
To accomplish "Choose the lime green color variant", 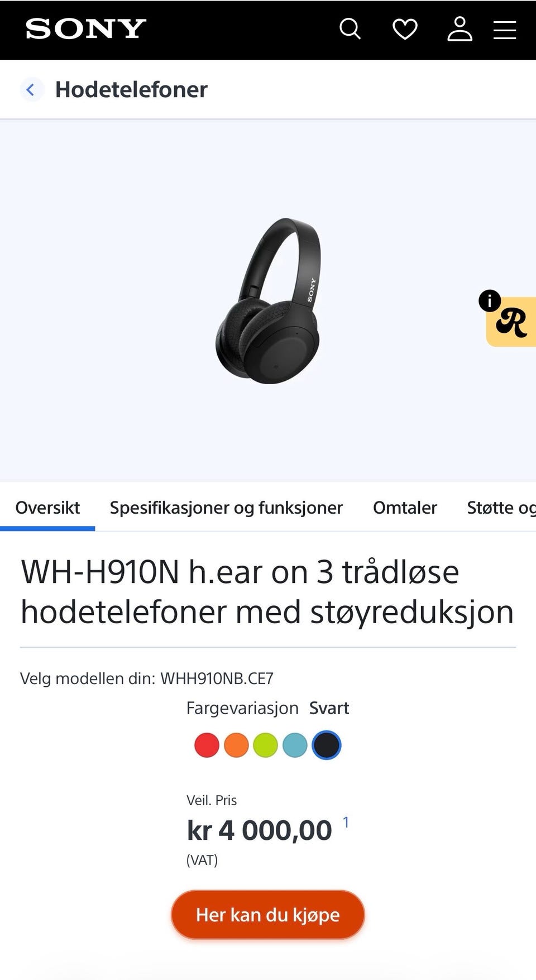I will pos(265,745).
